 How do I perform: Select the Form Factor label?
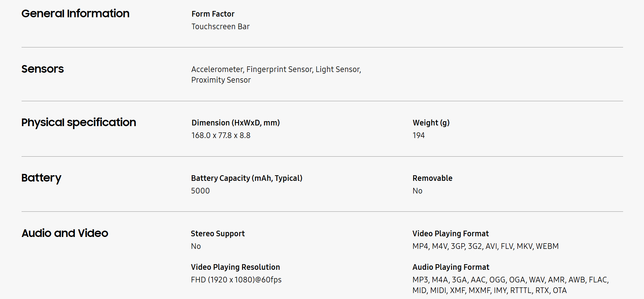tap(213, 14)
